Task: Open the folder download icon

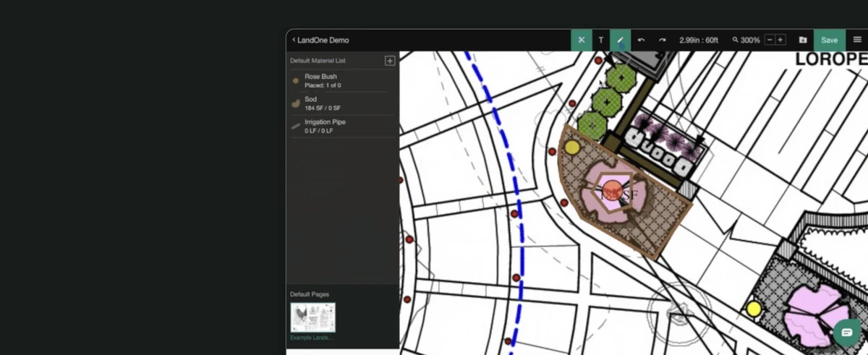Action: click(x=803, y=40)
